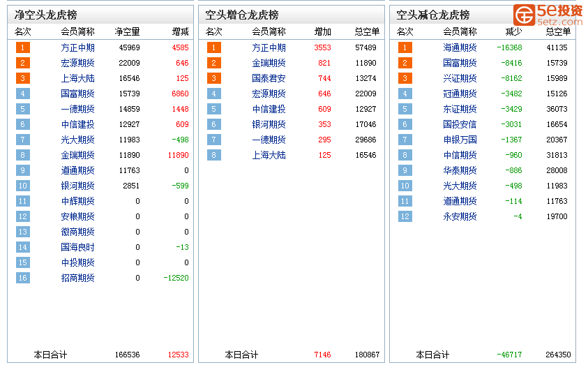Open the 国海良时 member link
588x372 pixels.
click(77, 247)
